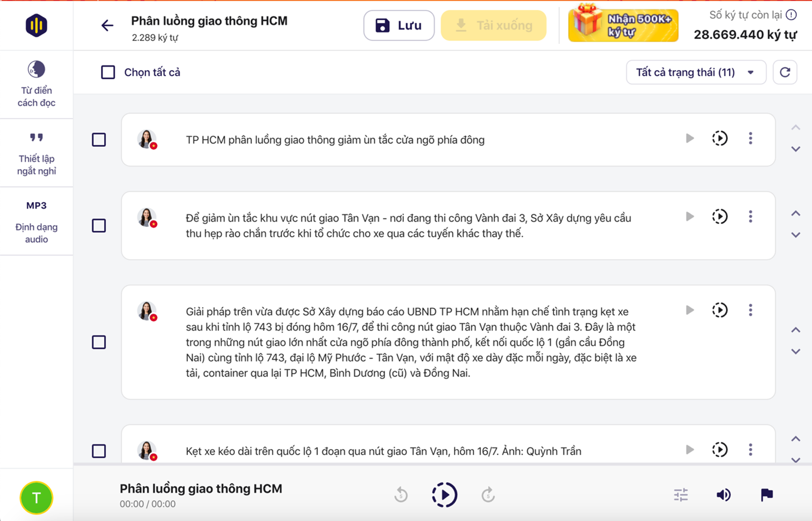The image size is (812, 521).
Task: Select checkbox for the first headline block
Action: (99, 140)
